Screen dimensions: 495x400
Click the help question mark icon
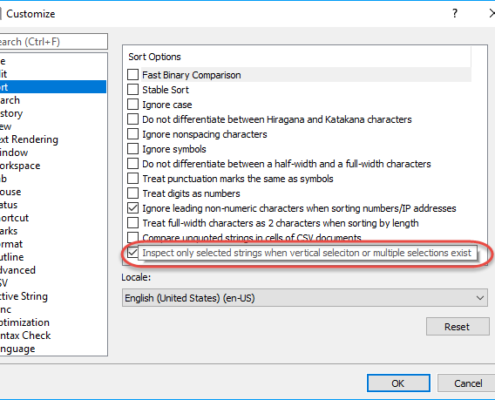455,14
